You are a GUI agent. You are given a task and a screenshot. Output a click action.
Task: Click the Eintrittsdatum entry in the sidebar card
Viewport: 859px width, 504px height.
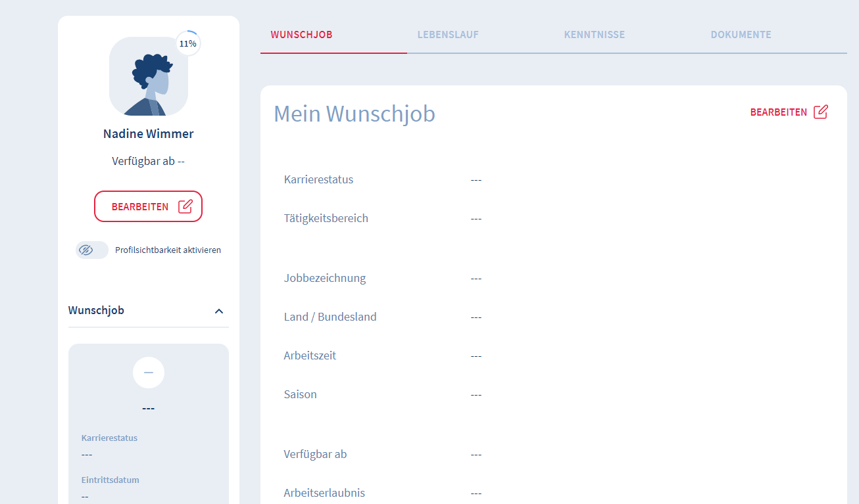click(110, 480)
